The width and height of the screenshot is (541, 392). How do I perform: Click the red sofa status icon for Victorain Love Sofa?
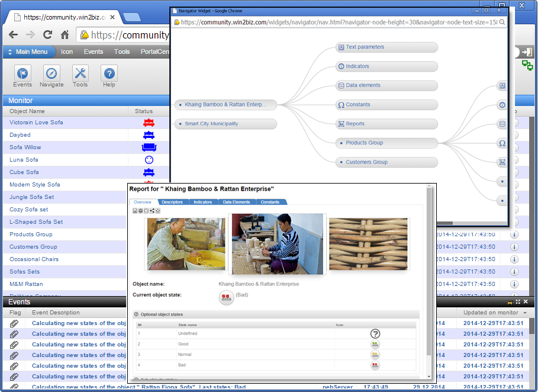(x=149, y=123)
